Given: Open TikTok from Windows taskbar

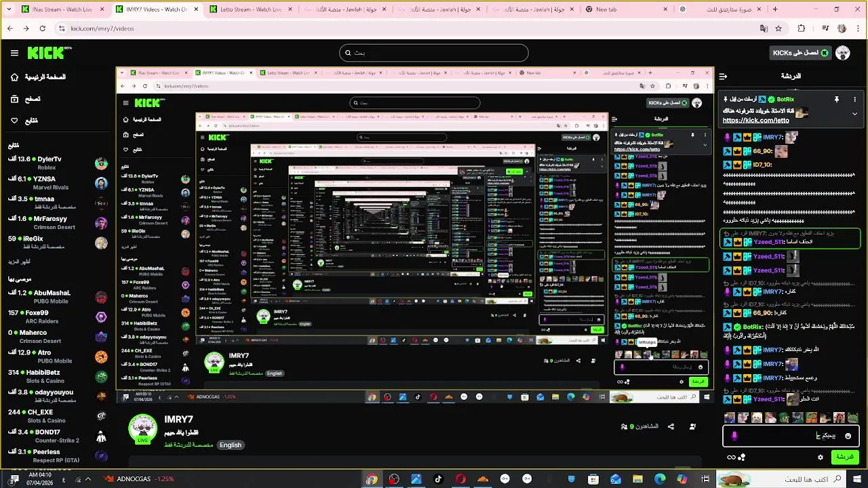Looking at the screenshot, I should click(x=438, y=479).
